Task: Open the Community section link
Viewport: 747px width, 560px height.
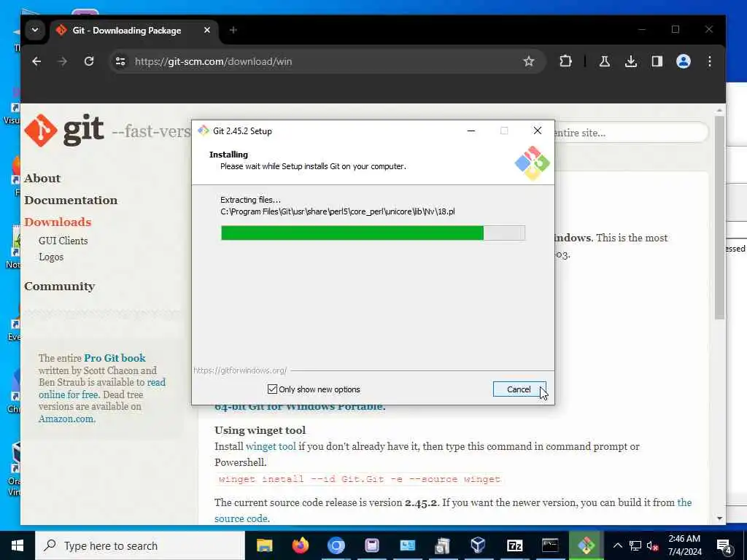Action: click(x=60, y=286)
